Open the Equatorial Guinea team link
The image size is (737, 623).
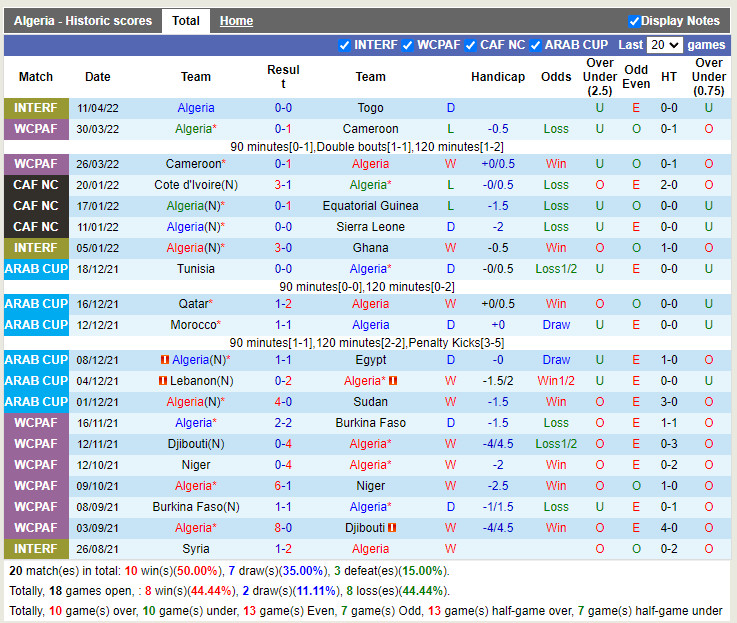click(370, 206)
